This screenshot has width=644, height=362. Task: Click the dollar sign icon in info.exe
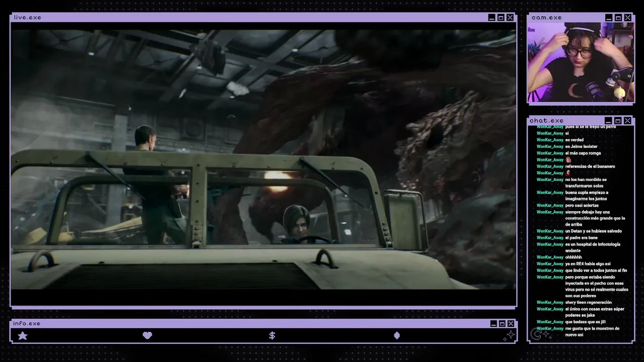point(272,335)
